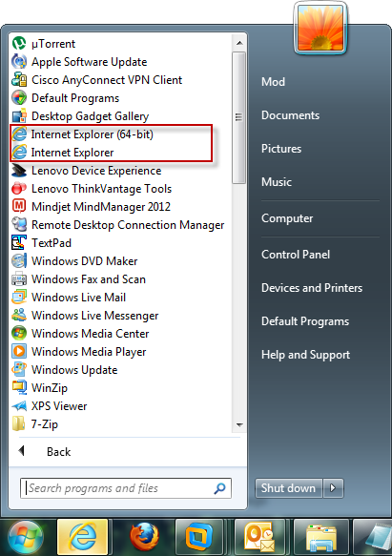Click the WinZip label
The width and height of the screenshot is (392, 556).
(50, 388)
